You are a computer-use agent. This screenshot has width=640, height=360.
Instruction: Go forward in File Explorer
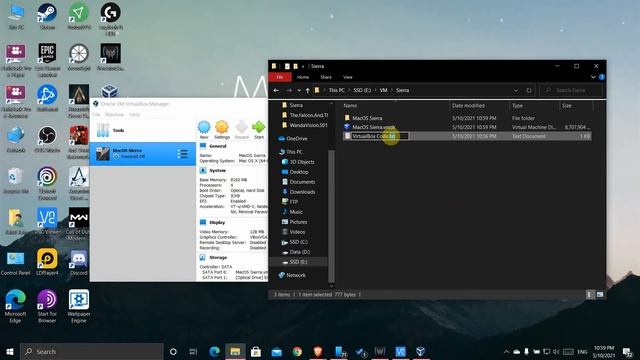289,90
